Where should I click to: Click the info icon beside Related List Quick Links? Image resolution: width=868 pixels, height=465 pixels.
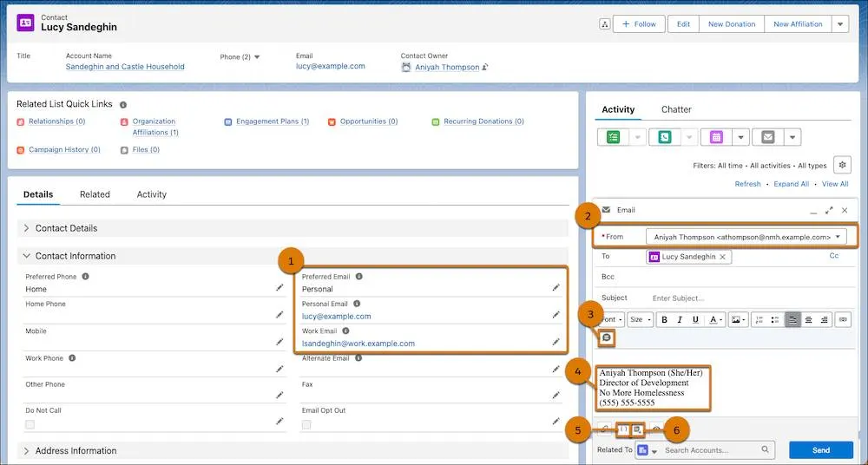point(123,105)
